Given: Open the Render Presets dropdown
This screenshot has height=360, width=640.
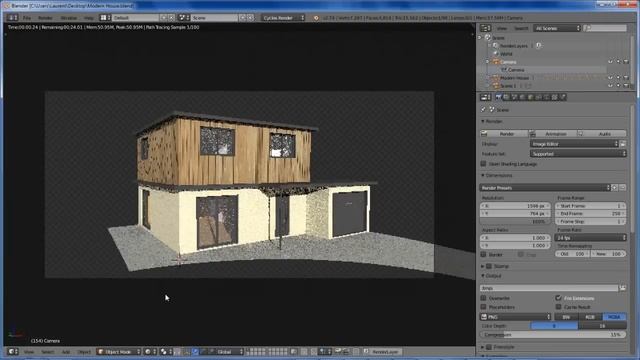Looking at the screenshot, I should point(545,188).
